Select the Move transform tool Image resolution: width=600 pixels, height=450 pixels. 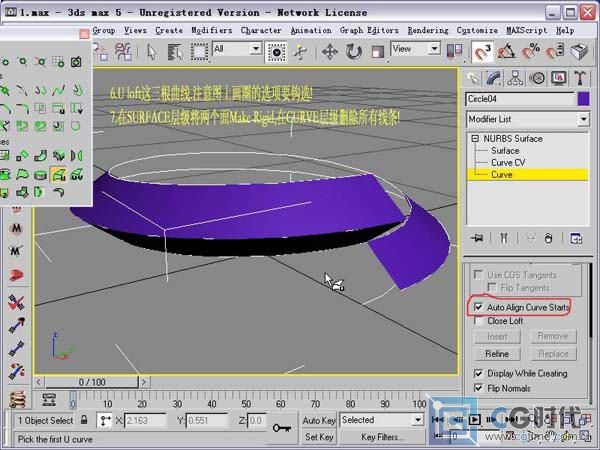329,52
